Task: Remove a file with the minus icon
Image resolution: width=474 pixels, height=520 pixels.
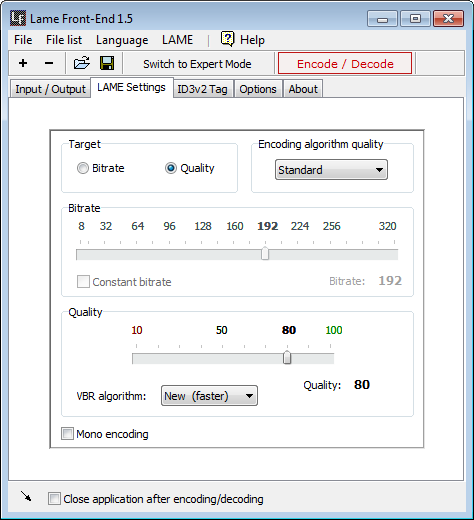Action: coord(49,63)
